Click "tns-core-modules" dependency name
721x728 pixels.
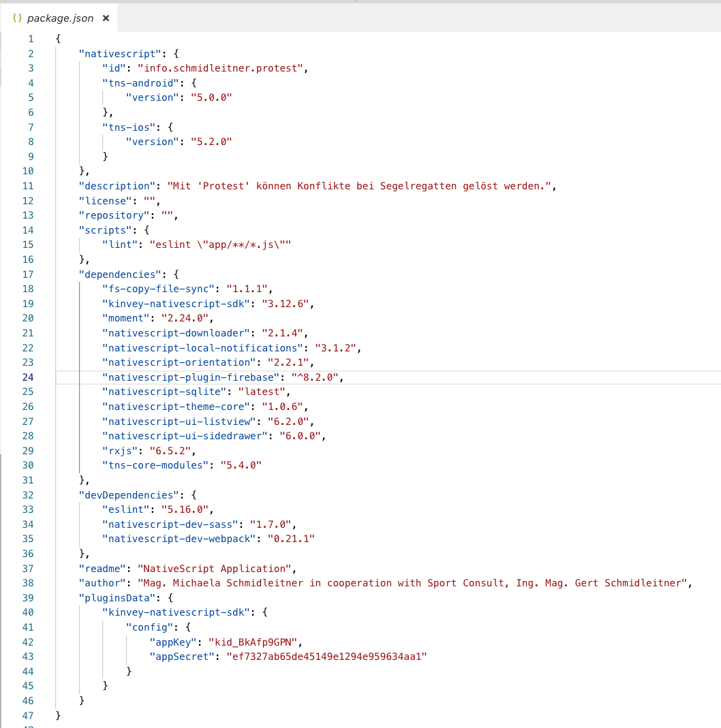(x=155, y=465)
